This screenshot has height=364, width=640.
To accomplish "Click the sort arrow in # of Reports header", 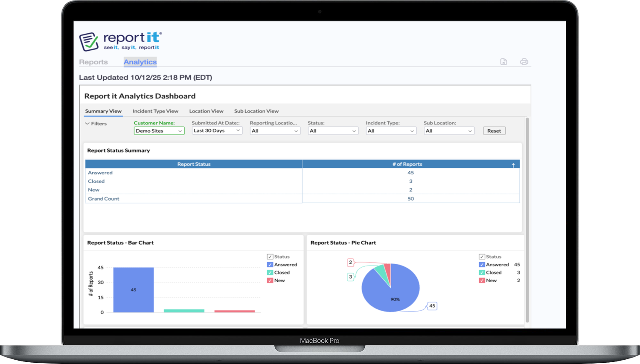I will pos(513,165).
